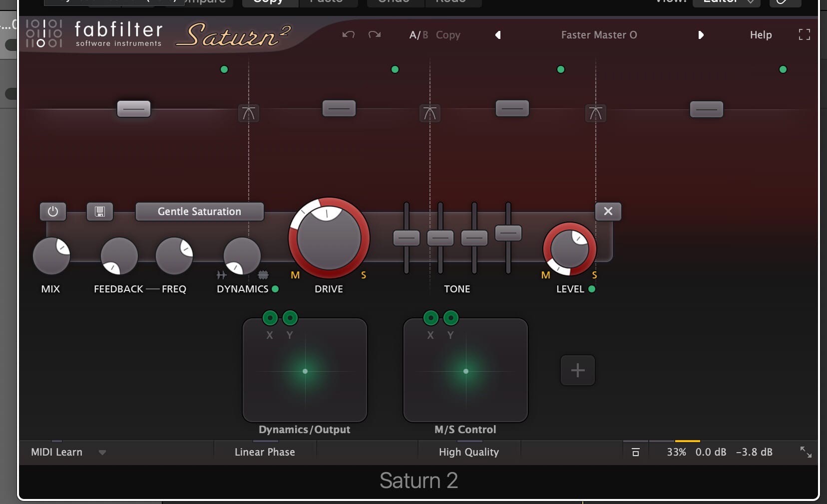Click the add modulation source plus button

[577, 370]
